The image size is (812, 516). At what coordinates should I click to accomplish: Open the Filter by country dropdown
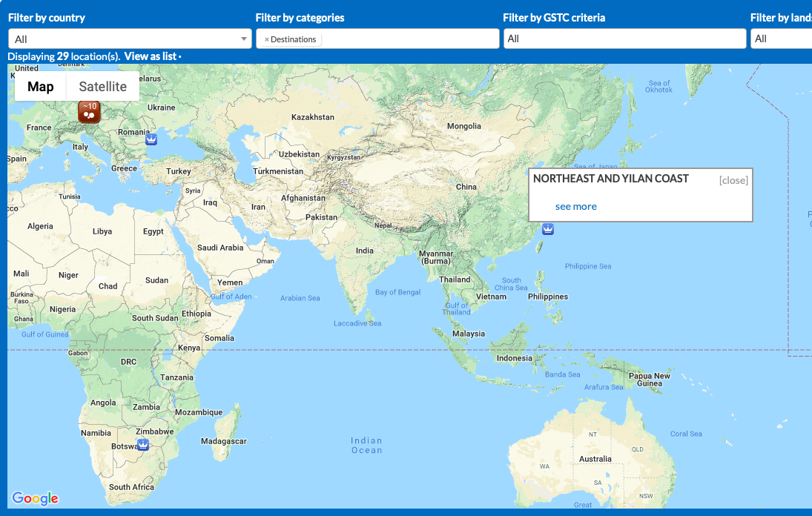[130, 39]
